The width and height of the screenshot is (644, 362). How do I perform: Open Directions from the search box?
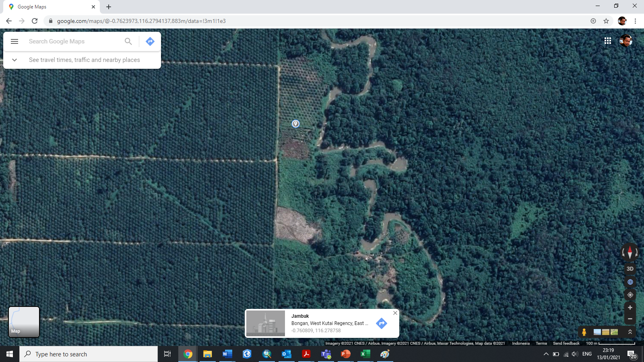point(150,41)
